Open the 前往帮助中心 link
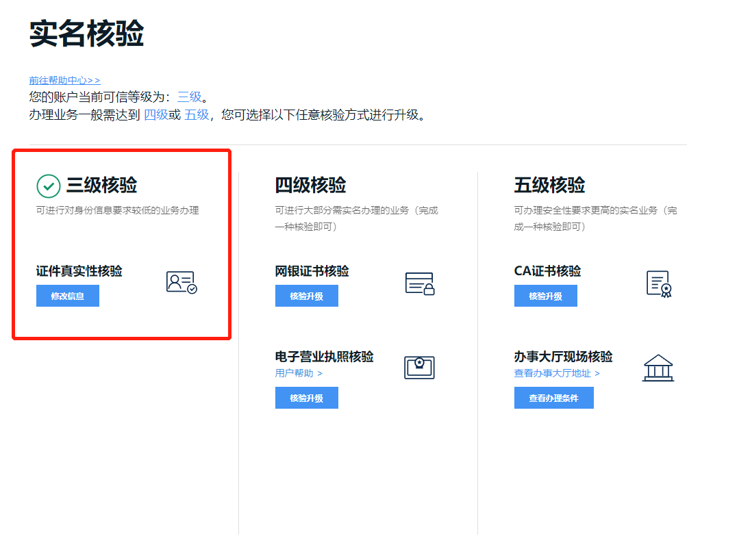This screenshot has width=739, height=560. click(64, 80)
